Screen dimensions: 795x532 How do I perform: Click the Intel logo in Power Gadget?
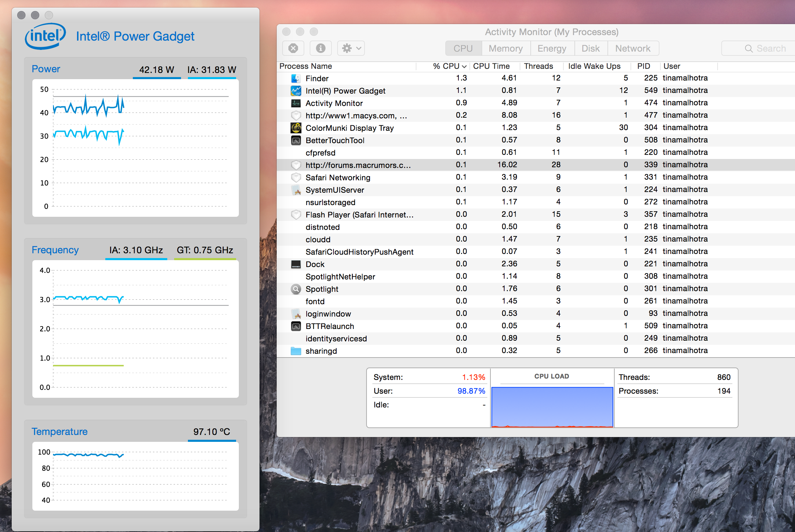pyautogui.click(x=45, y=36)
